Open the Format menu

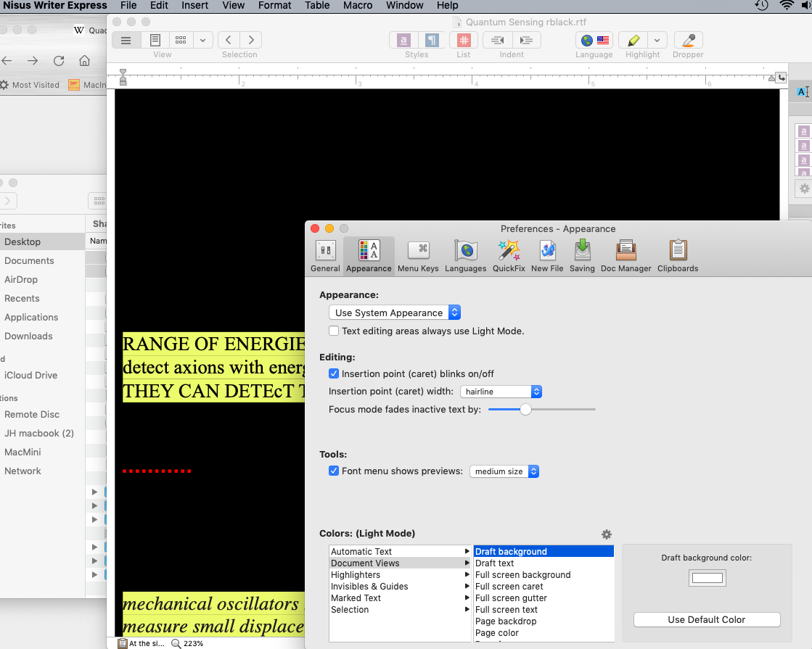274,6
